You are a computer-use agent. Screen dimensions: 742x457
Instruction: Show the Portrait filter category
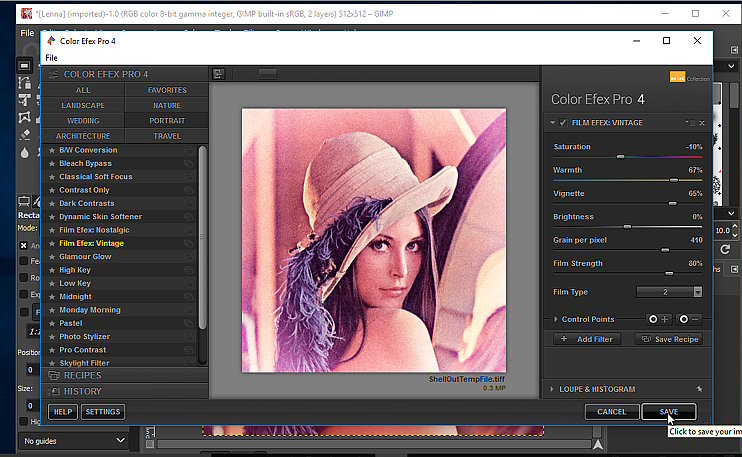[x=167, y=121]
